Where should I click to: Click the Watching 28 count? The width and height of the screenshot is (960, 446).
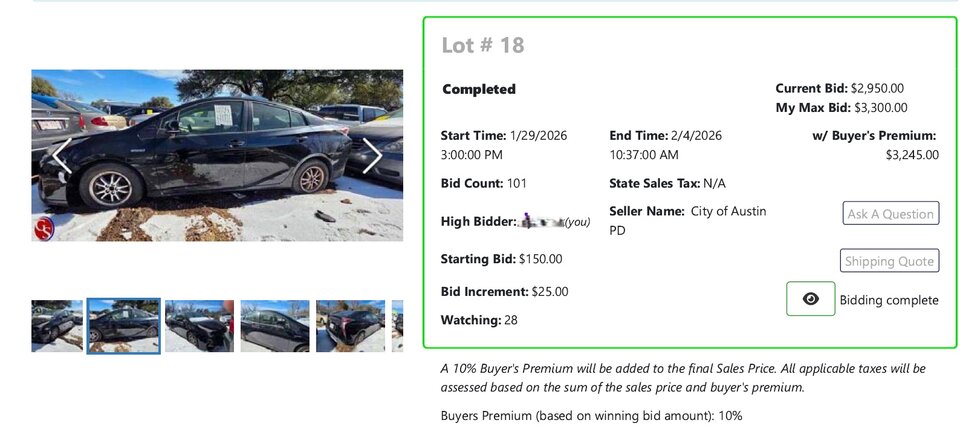pos(511,320)
